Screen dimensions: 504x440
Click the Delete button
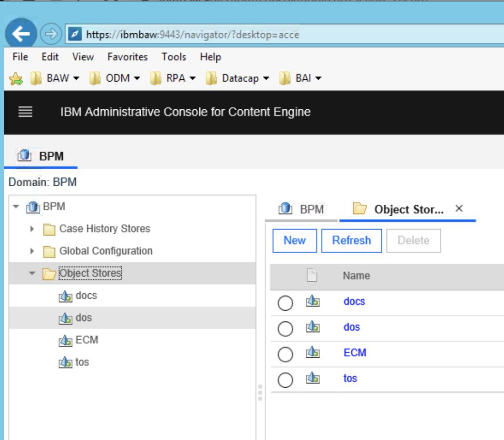(413, 240)
